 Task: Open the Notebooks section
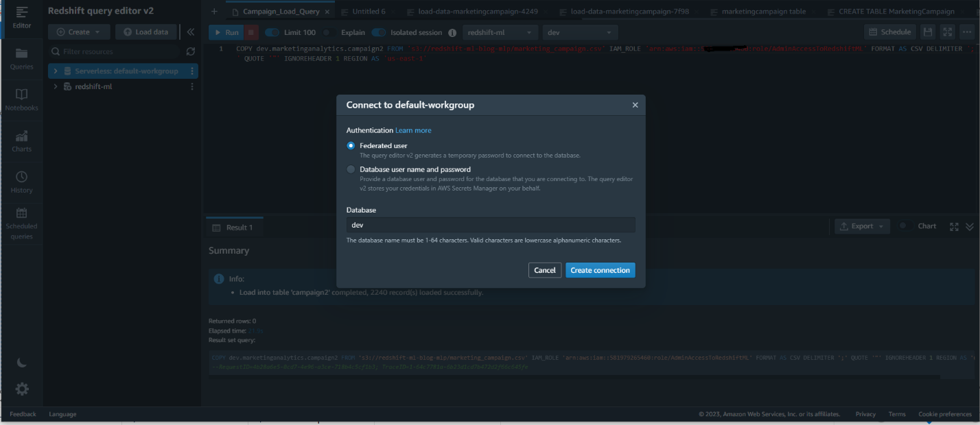pos(22,99)
